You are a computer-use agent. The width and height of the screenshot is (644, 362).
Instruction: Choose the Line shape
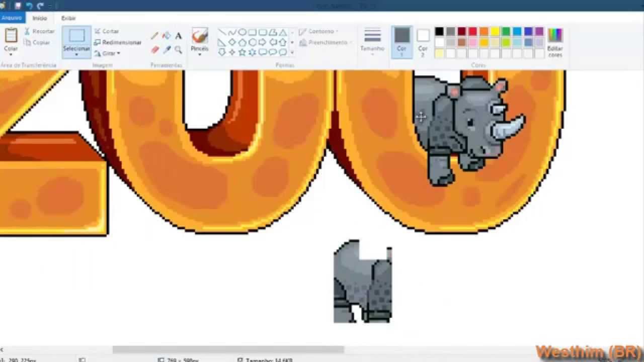[x=222, y=32]
